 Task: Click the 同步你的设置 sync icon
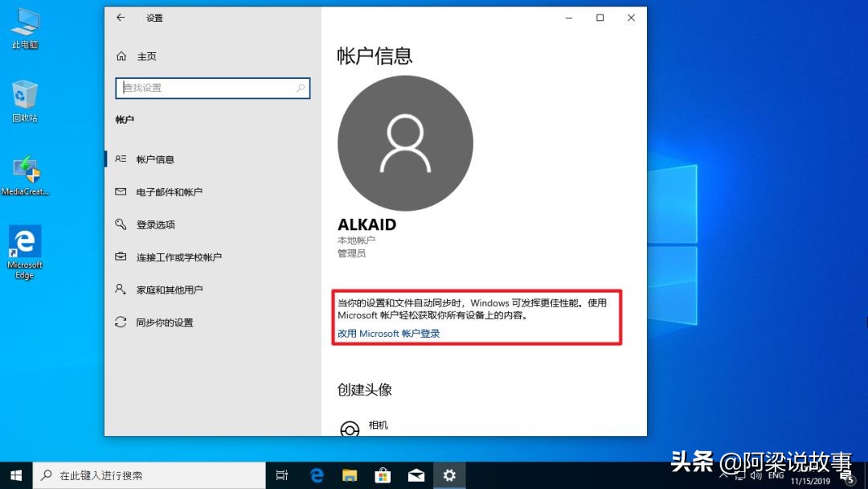tap(121, 323)
